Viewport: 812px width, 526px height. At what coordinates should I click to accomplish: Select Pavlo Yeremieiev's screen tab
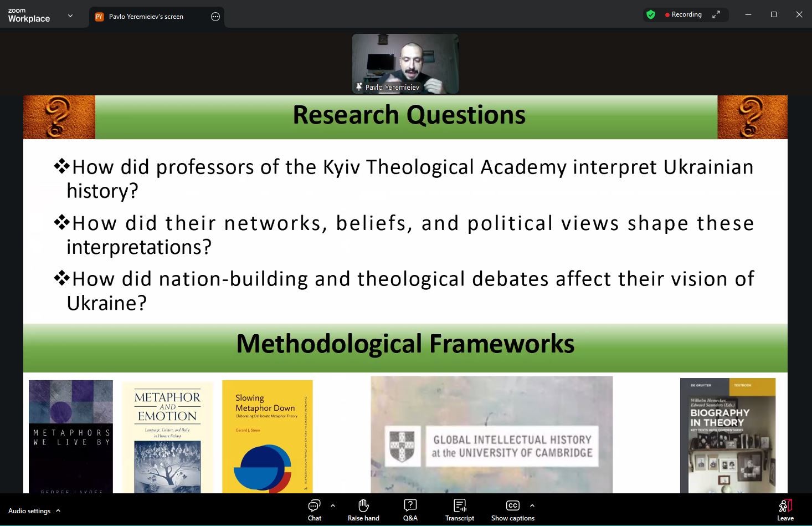(146, 17)
